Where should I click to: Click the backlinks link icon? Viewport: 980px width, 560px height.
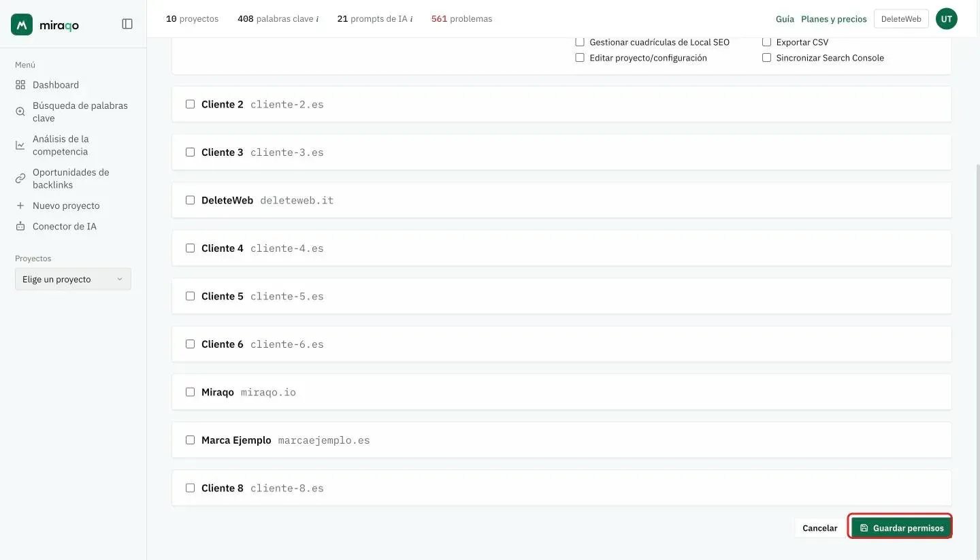click(x=20, y=178)
